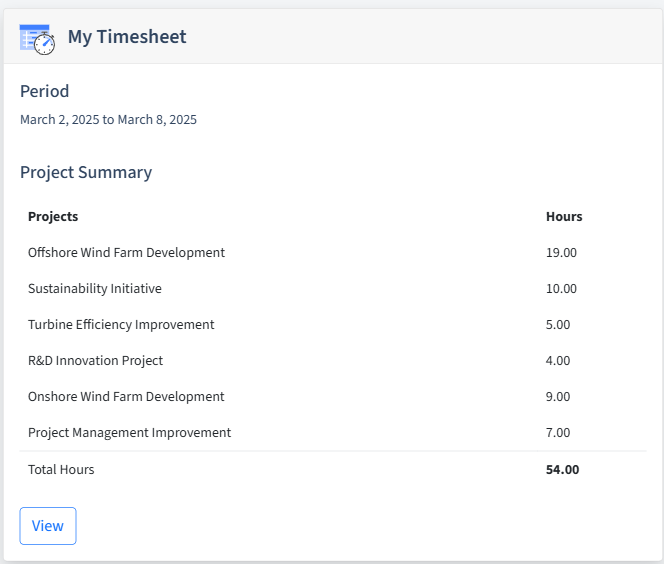Click the timesheet stopwatch icon
This screenshot has width=664, height=564.
point(37,39)
